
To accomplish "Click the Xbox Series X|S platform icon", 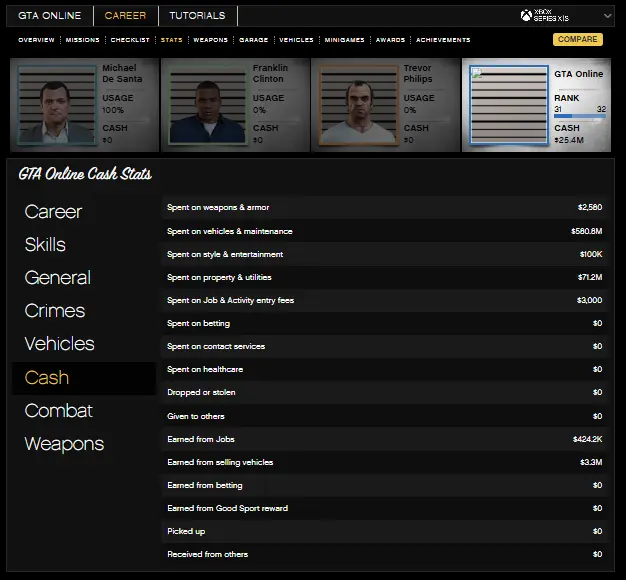I will point(527,16).
